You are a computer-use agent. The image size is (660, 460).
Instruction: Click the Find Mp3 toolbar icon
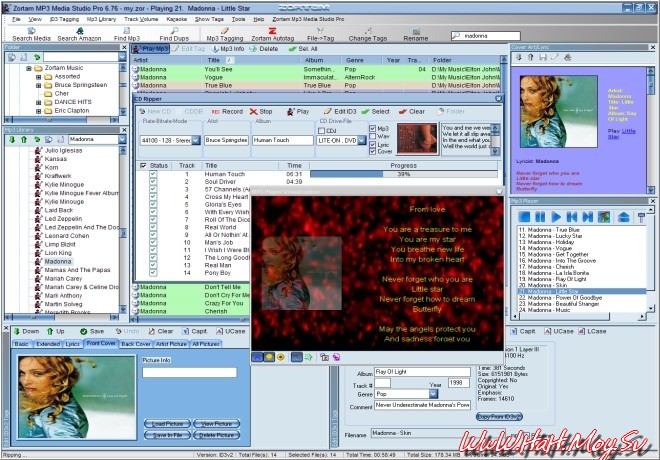pos(127,35)
